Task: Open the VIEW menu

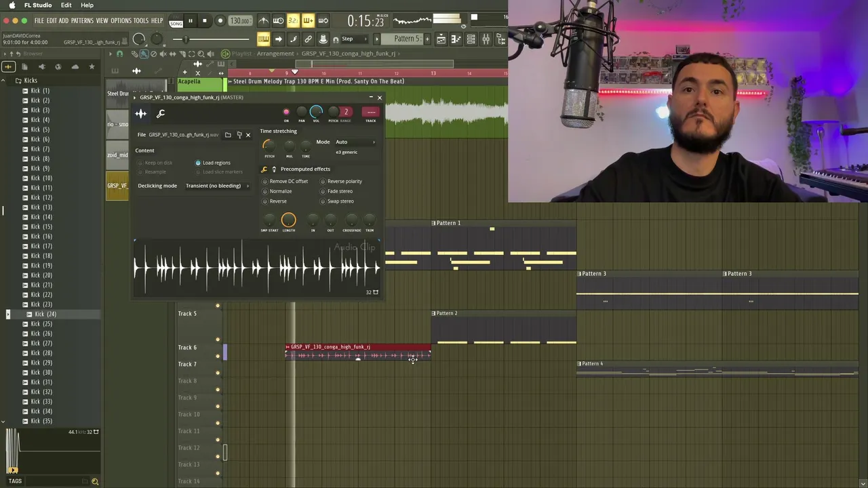Action: point(102,21)
